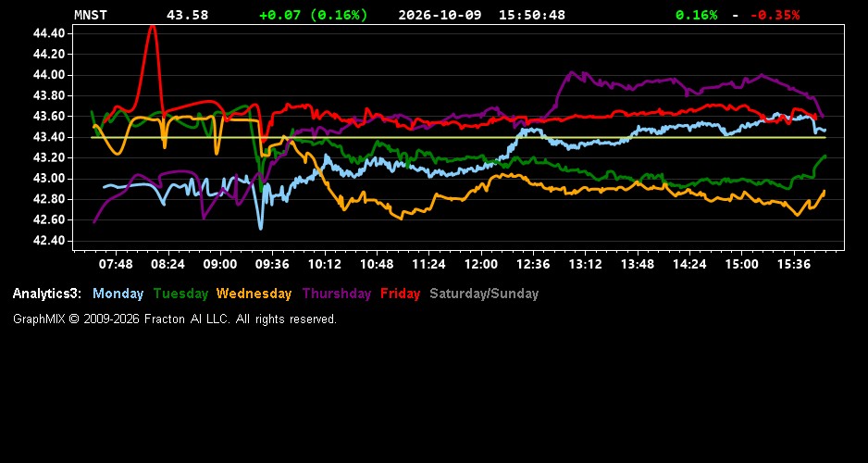Click the 43.00 price axis label
This screenshot has width=868, height=463.
49,179
